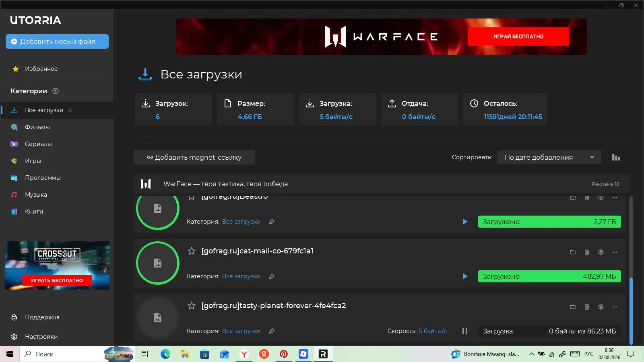
Task: Click the 2,27 ГБ Загружено progress bar
Action: (549, 222)
